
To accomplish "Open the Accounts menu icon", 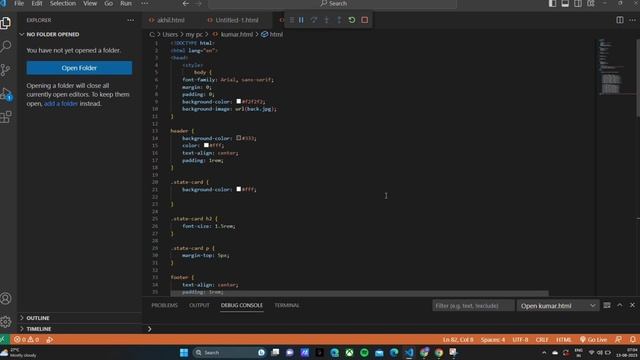I will tap(6, 298).
